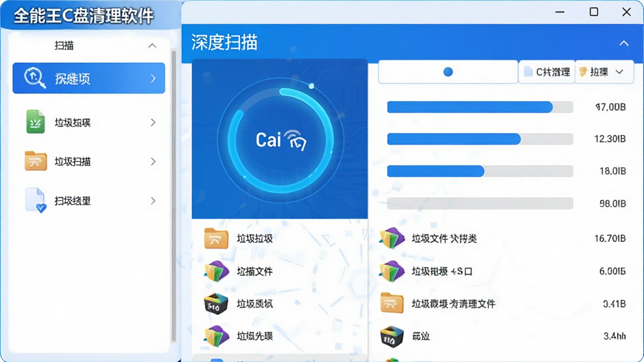Click the 6.00 size value
The height and width of the screenshot is (362, 644).
pyautogui.click(x=613, y=271)
